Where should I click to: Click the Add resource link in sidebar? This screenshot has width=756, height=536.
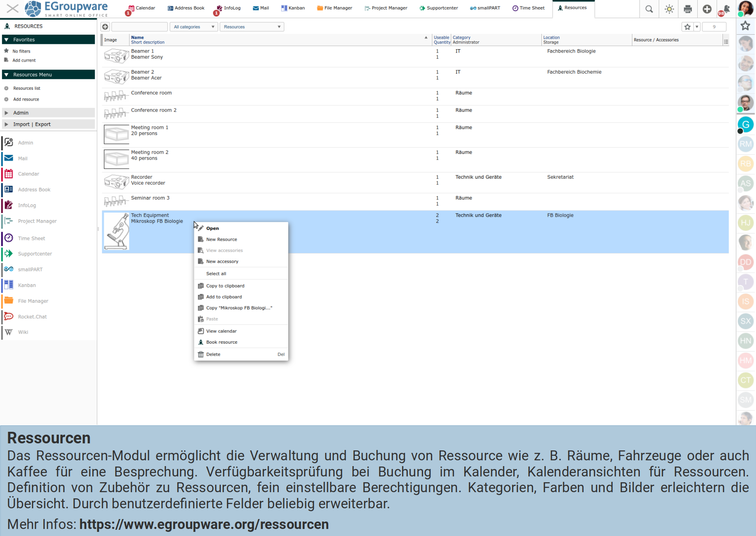[x=26, y=99]
